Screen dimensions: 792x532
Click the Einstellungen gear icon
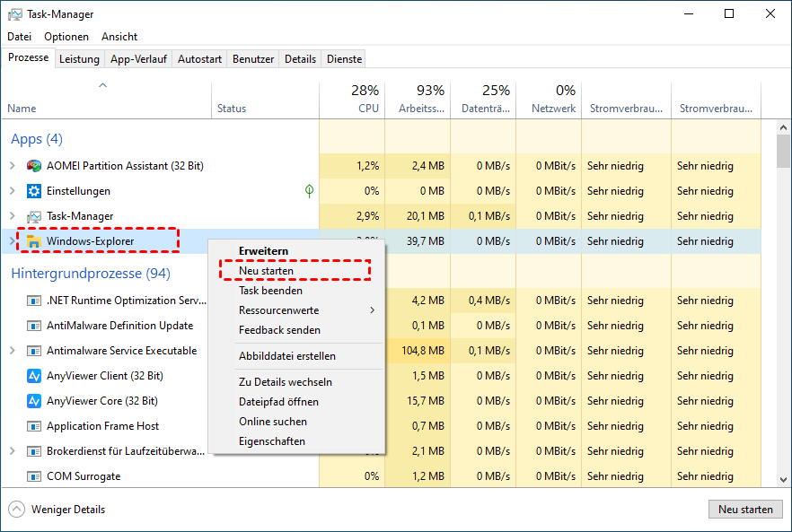[34, 191]
